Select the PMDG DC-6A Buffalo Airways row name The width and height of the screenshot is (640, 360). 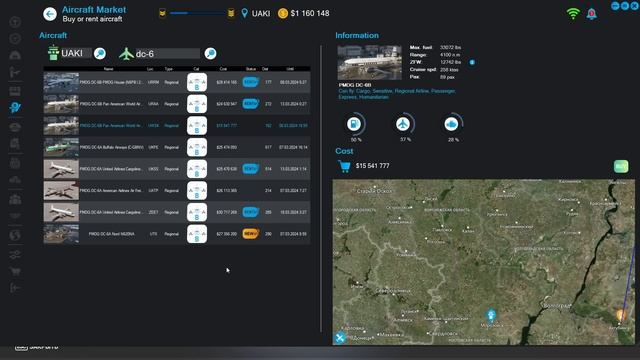coord(111,147)
